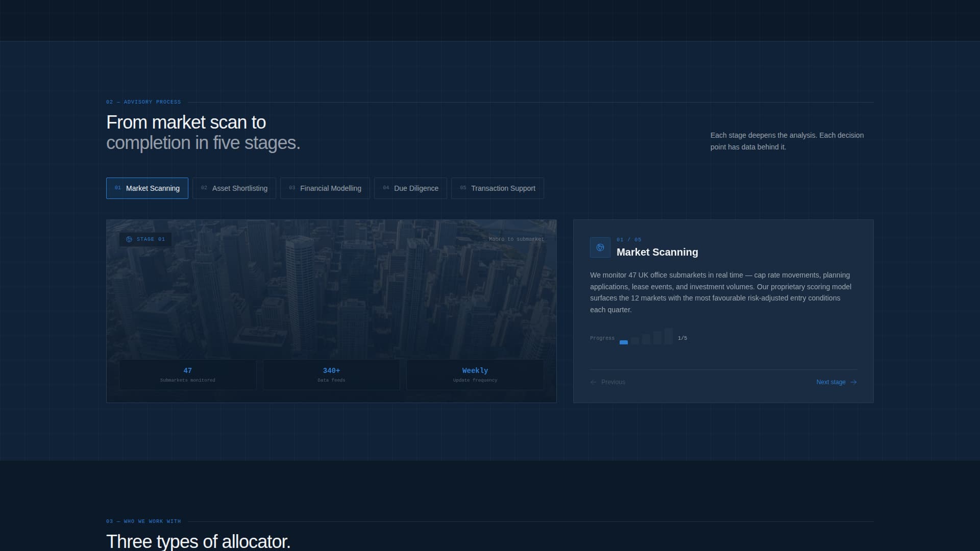Open the Financial Modelling tab
This screenshot has height=551, width=980.
tap(325, 188)
